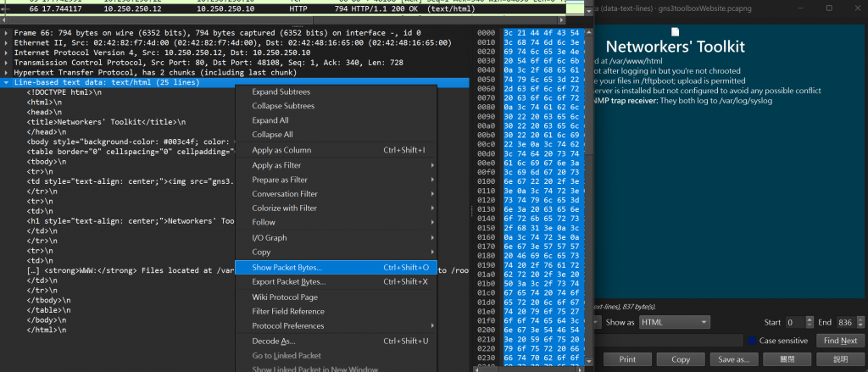Select Export Packet Bytes... menu item
This screenshot has height=372, width=868.
[x=336, y=282]
